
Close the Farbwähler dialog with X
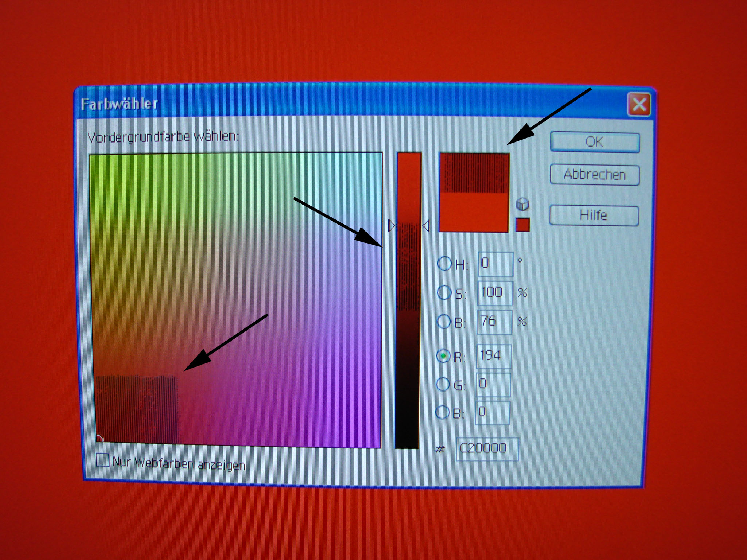639,105
